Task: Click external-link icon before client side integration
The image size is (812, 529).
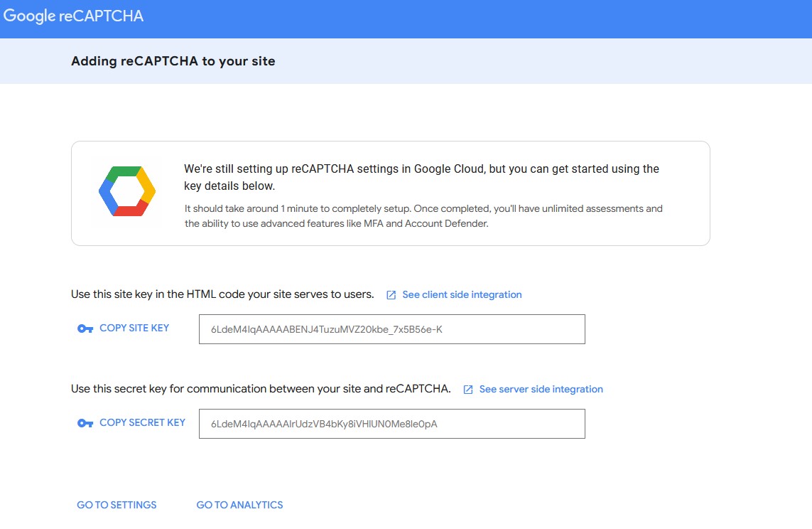Action: click(391, 295)
